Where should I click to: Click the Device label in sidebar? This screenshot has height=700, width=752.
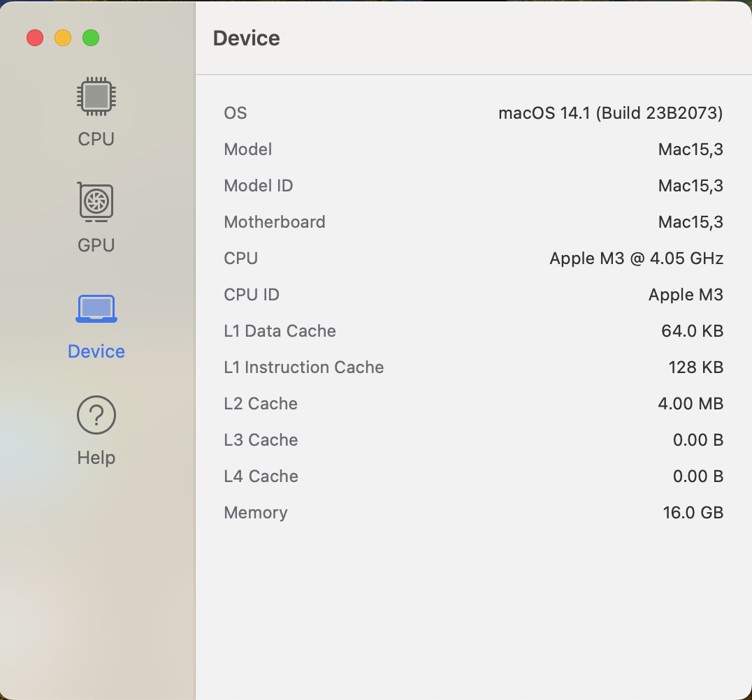[96, 351]
